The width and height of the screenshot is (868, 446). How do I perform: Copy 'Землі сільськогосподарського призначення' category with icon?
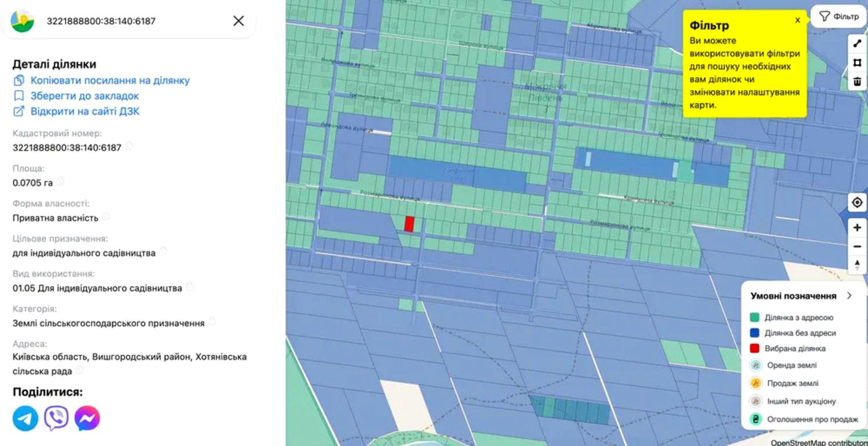[212, 322]
